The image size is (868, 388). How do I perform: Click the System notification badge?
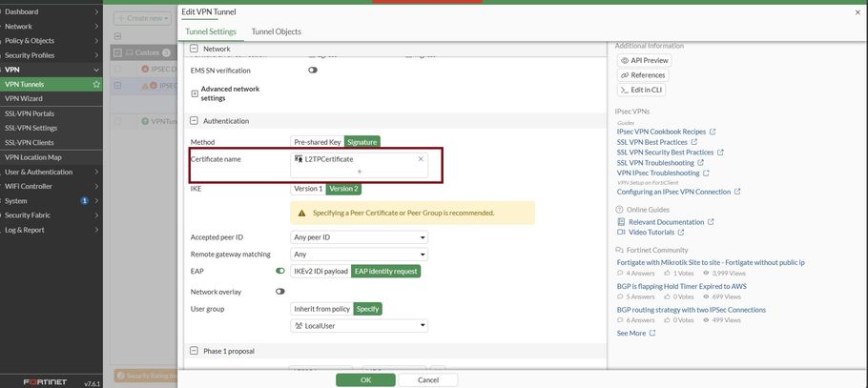click(x=84, y=201)
